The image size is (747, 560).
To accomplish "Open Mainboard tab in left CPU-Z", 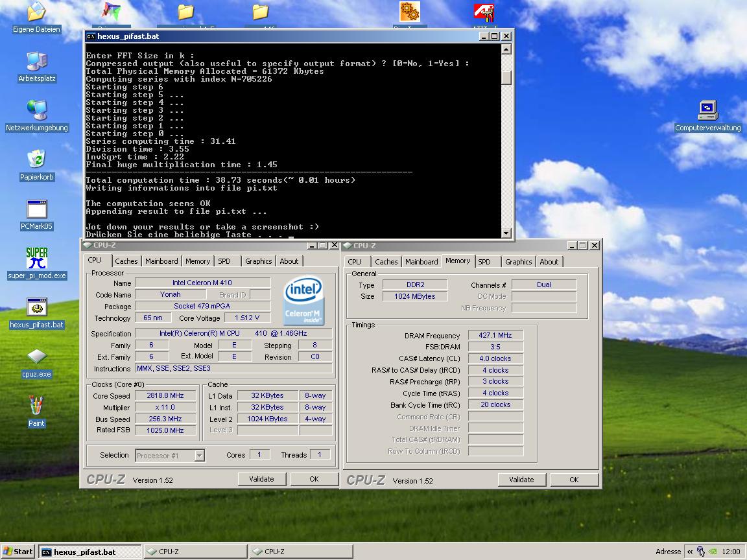I will [x=161, y=261].
